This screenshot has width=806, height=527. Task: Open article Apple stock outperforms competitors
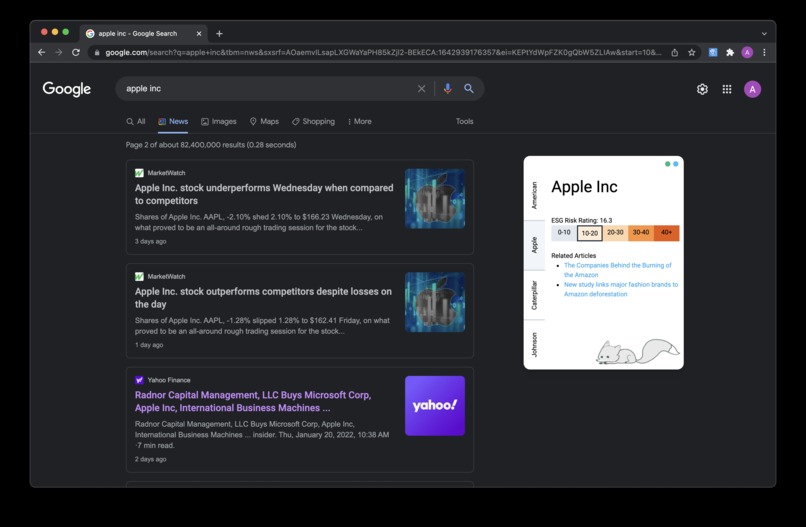coord(263,298)
